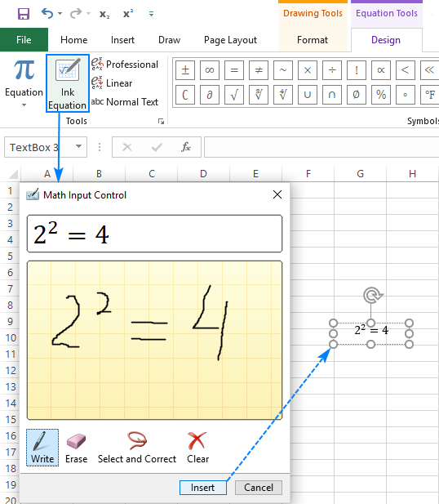Screen dimensions: 439x504
Task: Toggle Normal Text option
Action: click(125, 102)
